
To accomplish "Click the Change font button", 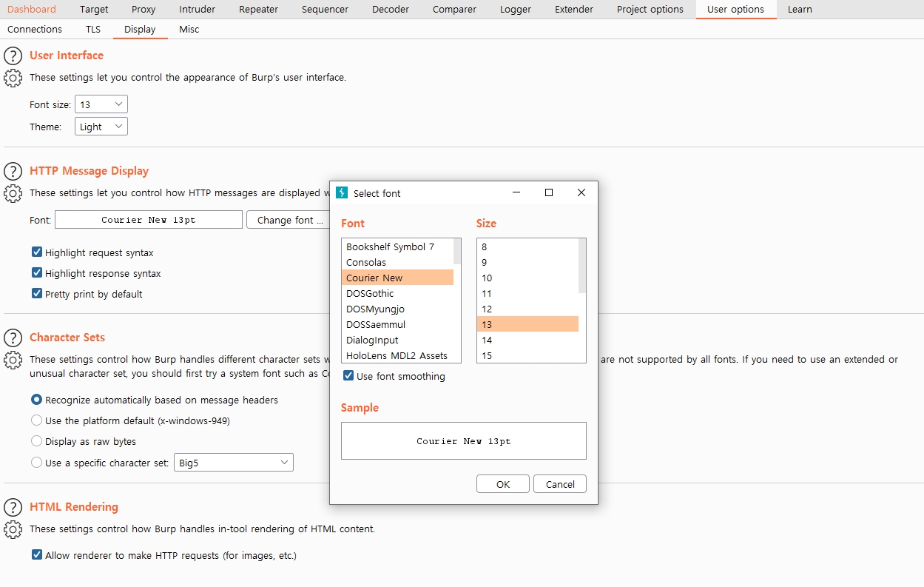I will (x=289, y=220).
